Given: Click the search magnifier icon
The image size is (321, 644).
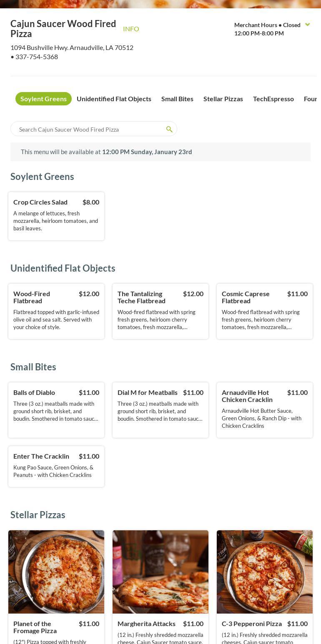Looking at the screenshot, I should coord(169,129).
